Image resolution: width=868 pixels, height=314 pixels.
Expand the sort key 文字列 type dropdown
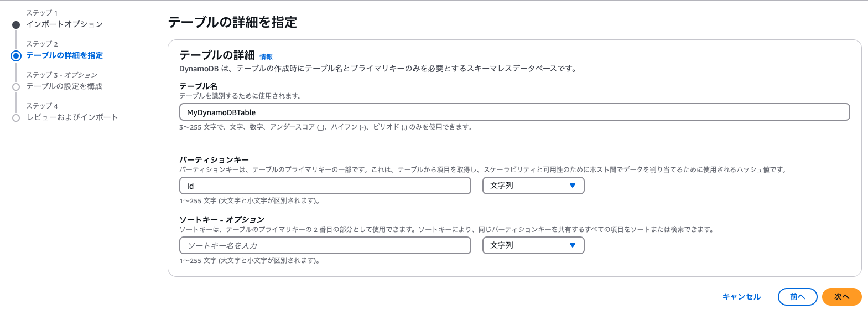click(x=533, y=245)
